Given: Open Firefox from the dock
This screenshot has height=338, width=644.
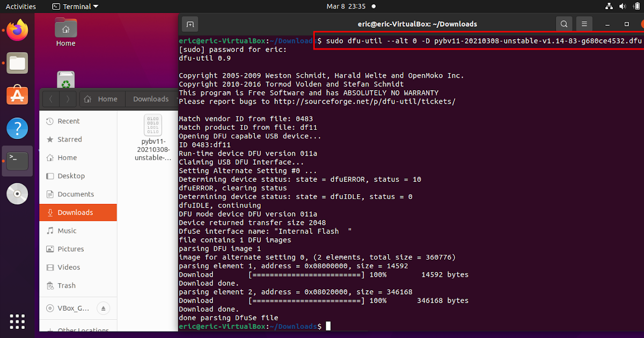Looking at the screenshot, I should [x=17, y=30].
